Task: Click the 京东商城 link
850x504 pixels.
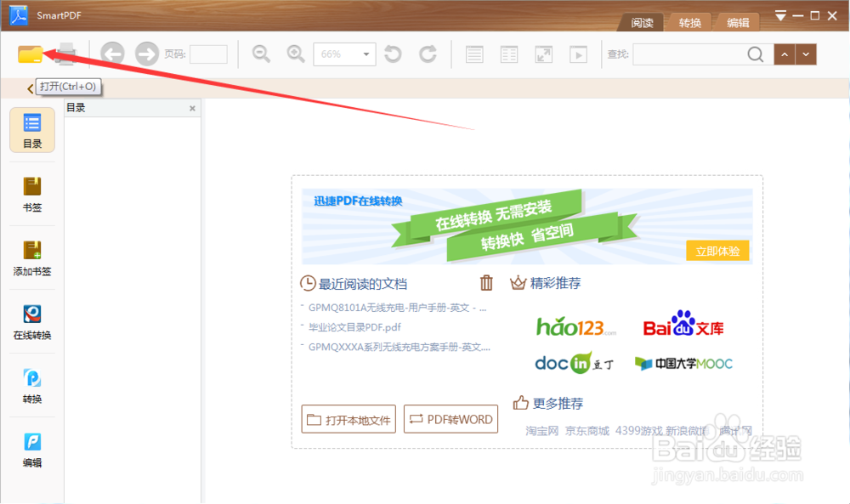Action: pos(587,431)
